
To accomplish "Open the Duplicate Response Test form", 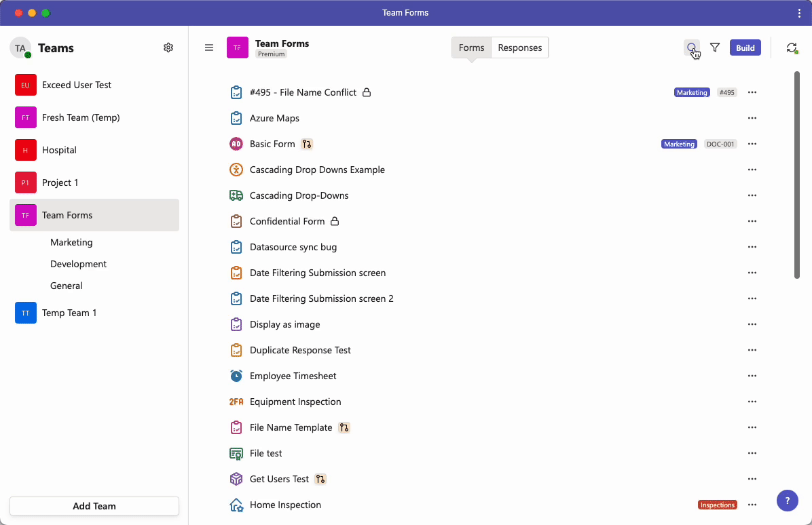I will [300, 350].
